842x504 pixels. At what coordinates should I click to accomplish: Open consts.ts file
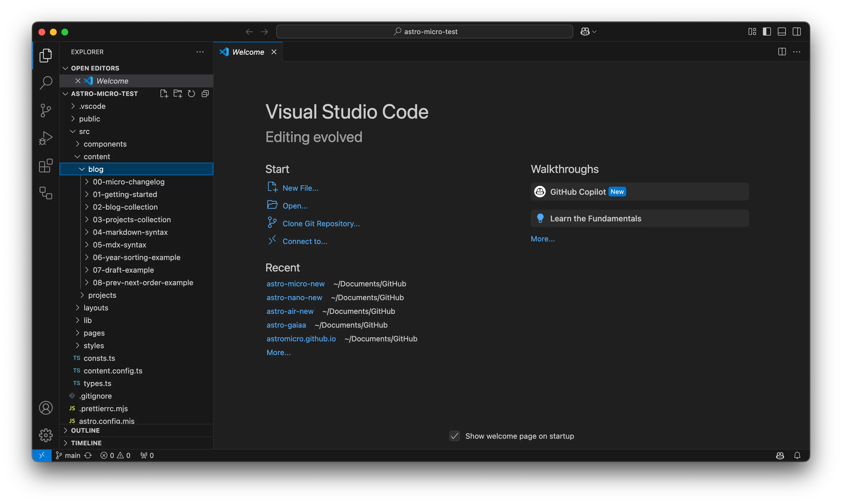(136, 358)
